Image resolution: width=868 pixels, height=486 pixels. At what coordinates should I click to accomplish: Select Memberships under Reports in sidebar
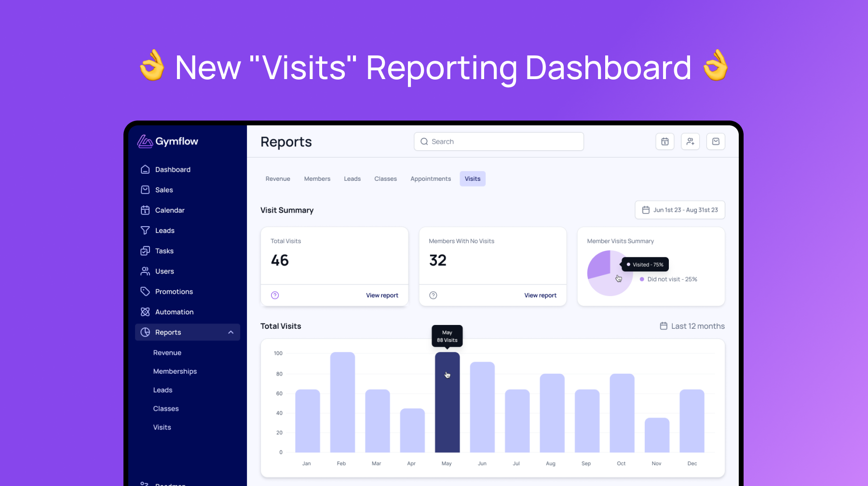coord(175,371)
